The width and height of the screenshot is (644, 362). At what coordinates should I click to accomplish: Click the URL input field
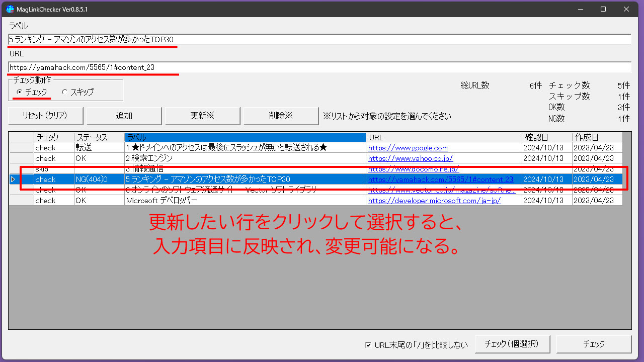click(x=319, y=67)
